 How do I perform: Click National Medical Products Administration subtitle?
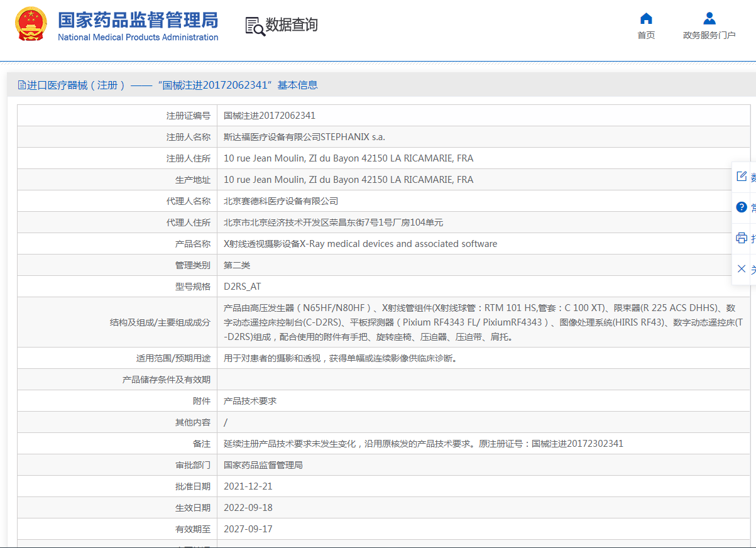coord(138,37)
